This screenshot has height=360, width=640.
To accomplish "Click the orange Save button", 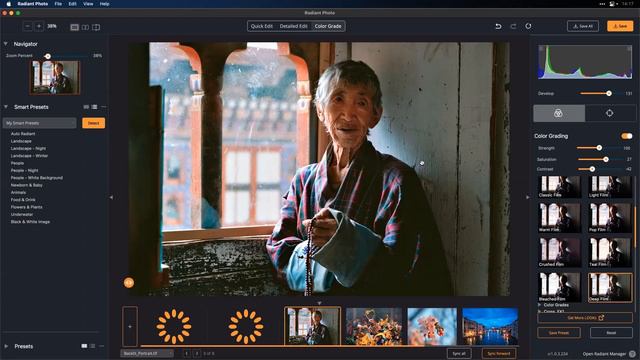I will pyautogui.click(x=620, y=26).
